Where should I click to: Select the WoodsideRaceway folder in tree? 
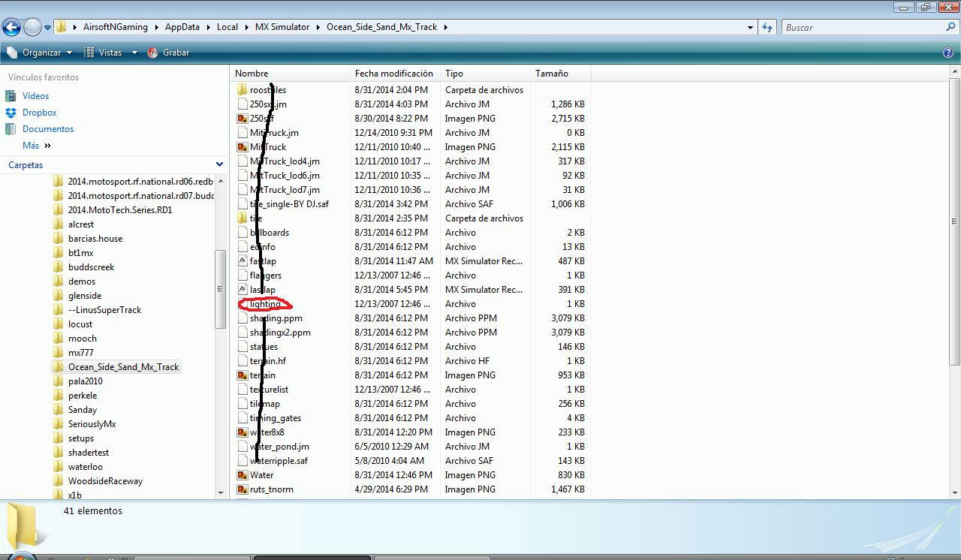pos(105,481)
